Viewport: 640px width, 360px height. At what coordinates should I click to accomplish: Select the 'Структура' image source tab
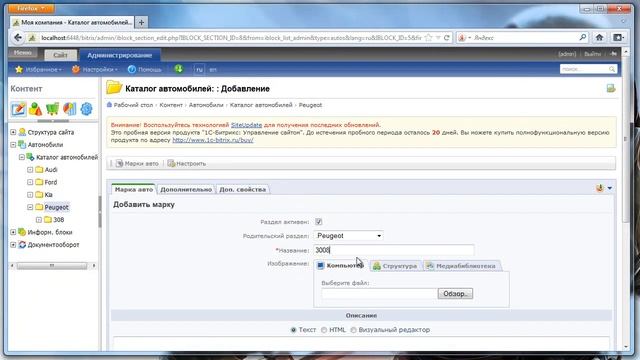(395, 266)
